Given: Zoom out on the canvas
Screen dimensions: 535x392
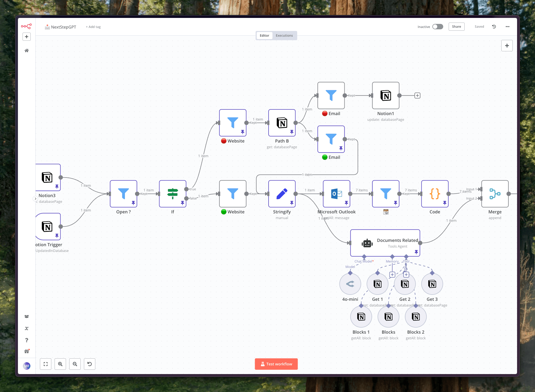Looking at the screenshot, I should pyautogui.click(x=75, y=364).
